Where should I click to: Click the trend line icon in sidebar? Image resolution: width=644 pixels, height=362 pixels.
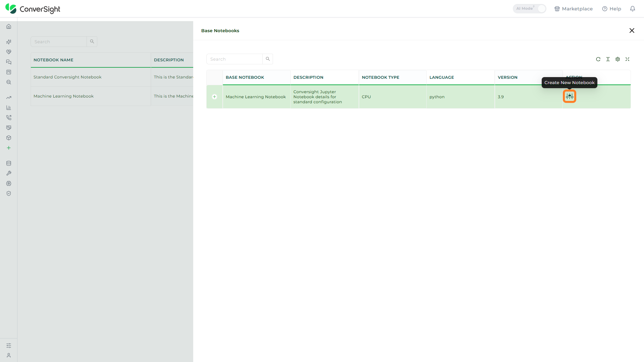pos(9,98)
